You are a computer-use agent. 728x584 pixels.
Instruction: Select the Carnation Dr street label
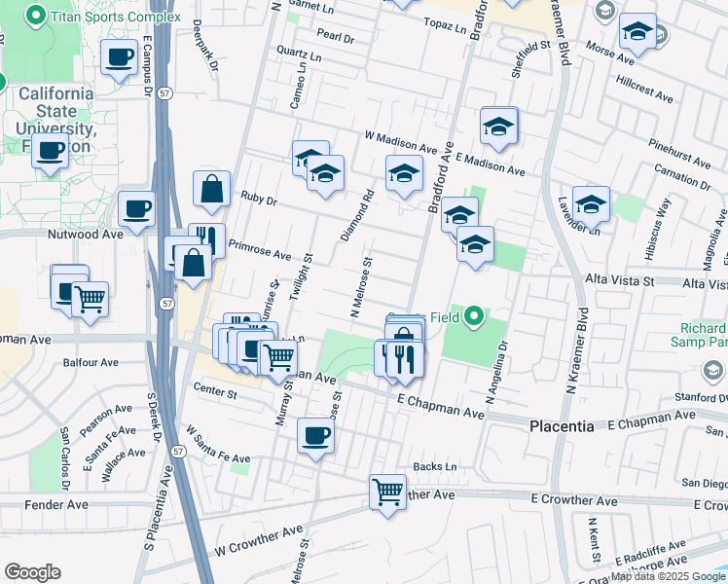click(682, 177)
